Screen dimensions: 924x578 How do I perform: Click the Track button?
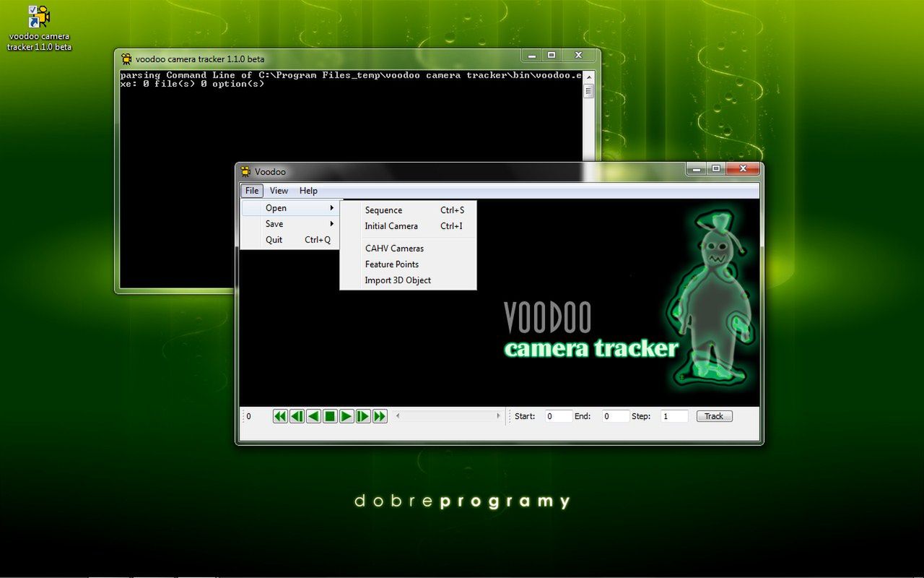(714, 416)
